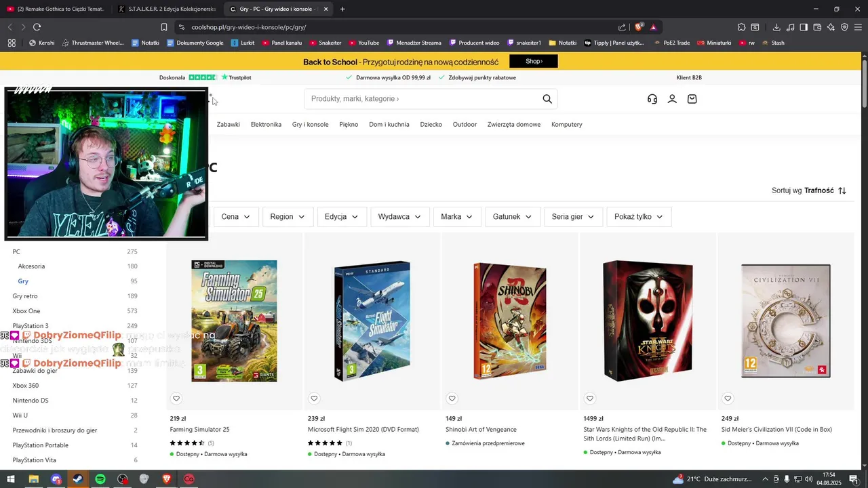Toggle browser sidebar panel icon
Viewport: 868px width, 488px height.
click(x=804, y=27)
